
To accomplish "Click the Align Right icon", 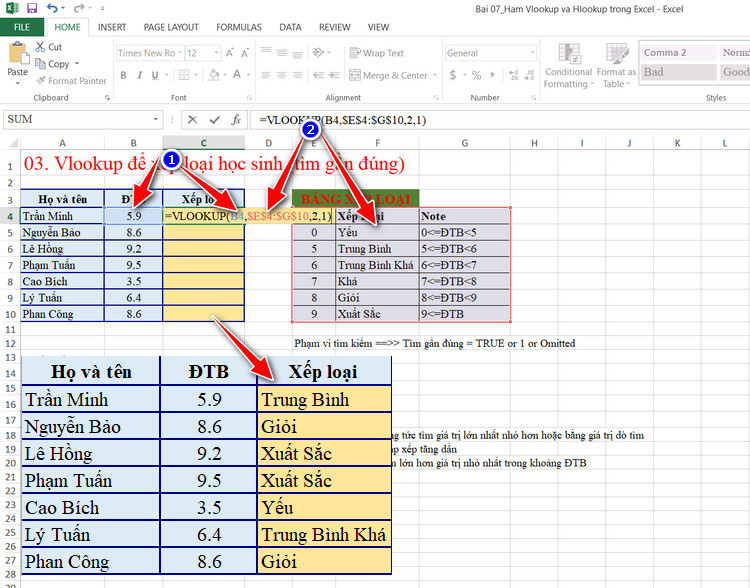I will click(x=298, y=75).
